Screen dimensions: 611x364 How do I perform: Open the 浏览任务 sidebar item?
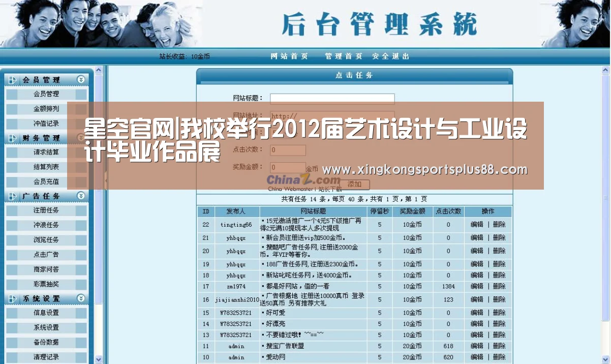pyautogui.click(x=46, y=240)
